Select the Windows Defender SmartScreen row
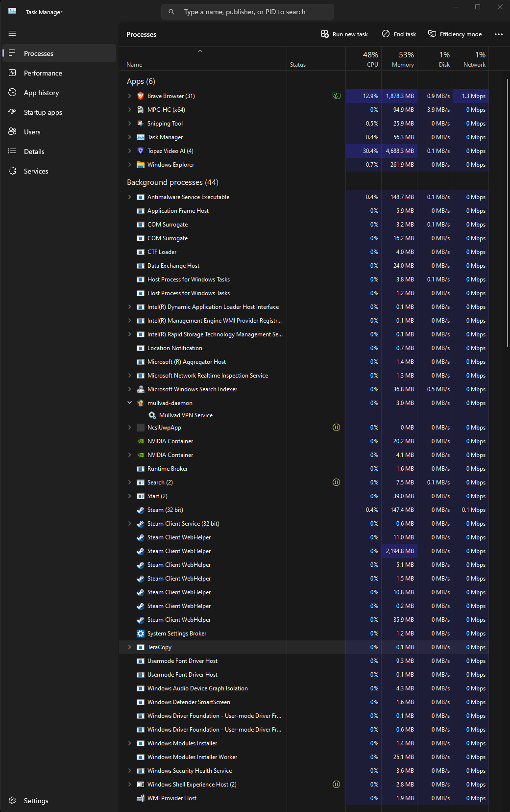510x812 pixels. (304, 702)
